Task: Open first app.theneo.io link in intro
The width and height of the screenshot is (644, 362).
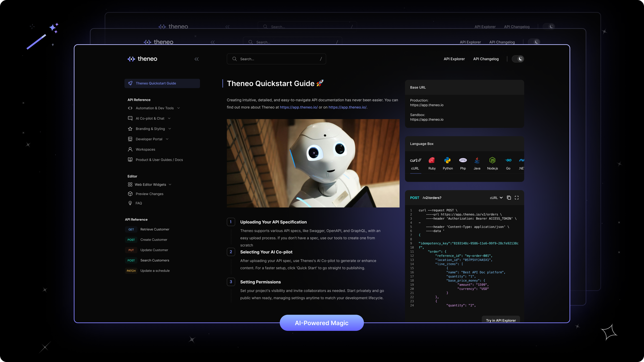Action: coord(299,107)
